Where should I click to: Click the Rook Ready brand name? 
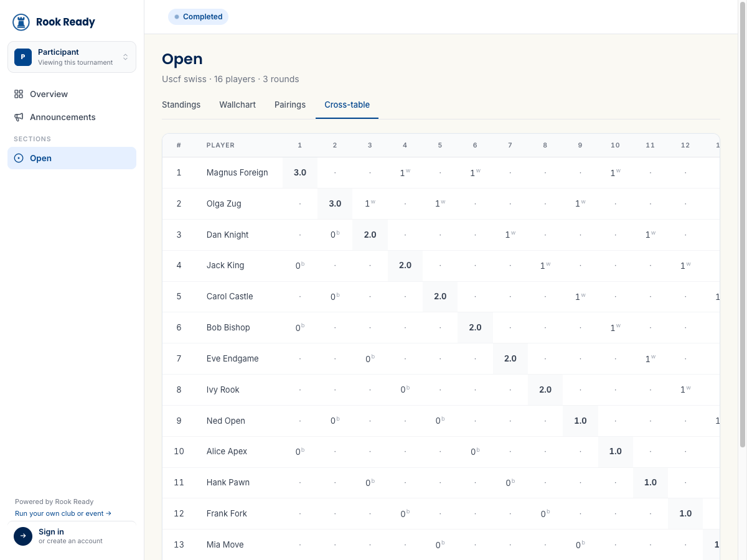pyautogui.click(x=65, y=22)
